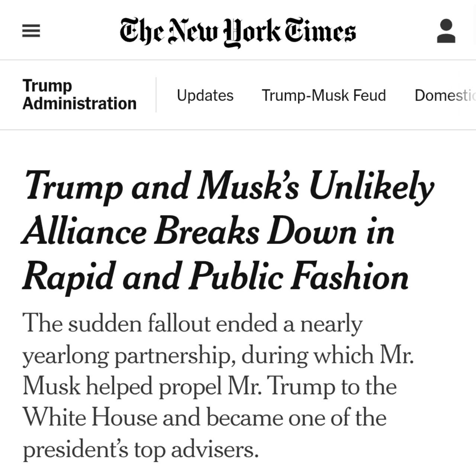Click headline line 'Trump and Musk's Unlikely'

(x=228, y=185)
